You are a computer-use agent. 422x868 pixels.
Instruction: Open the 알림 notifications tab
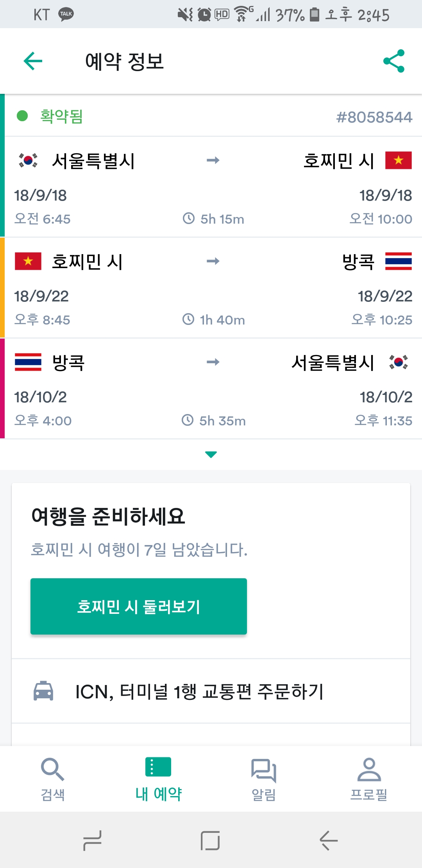(x=264, y=779)
